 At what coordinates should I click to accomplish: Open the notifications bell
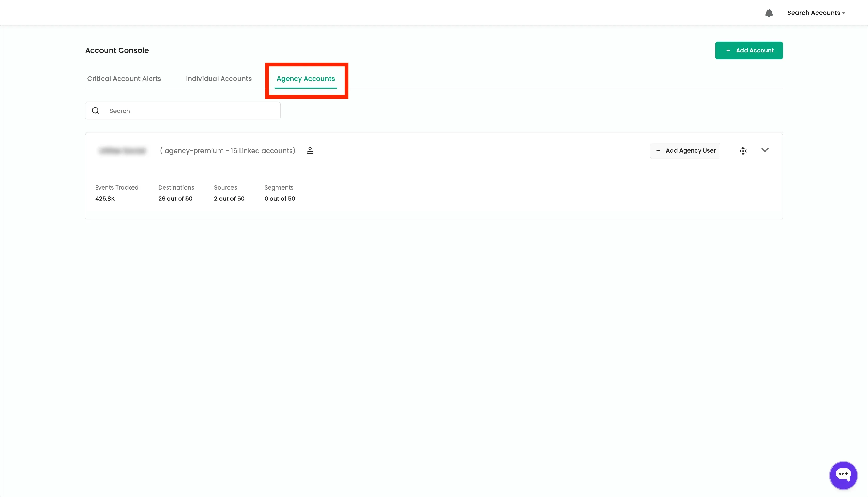pyautogui.click(x=769, y=13)
